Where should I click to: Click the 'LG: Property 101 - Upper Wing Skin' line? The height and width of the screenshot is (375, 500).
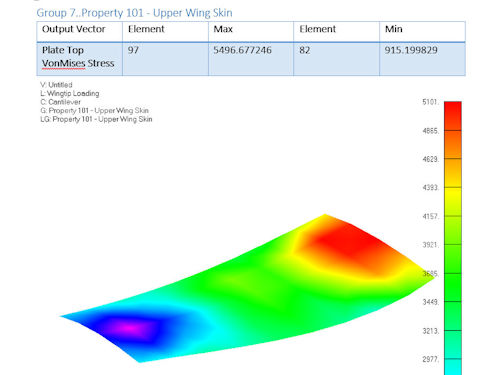[96, 119]
